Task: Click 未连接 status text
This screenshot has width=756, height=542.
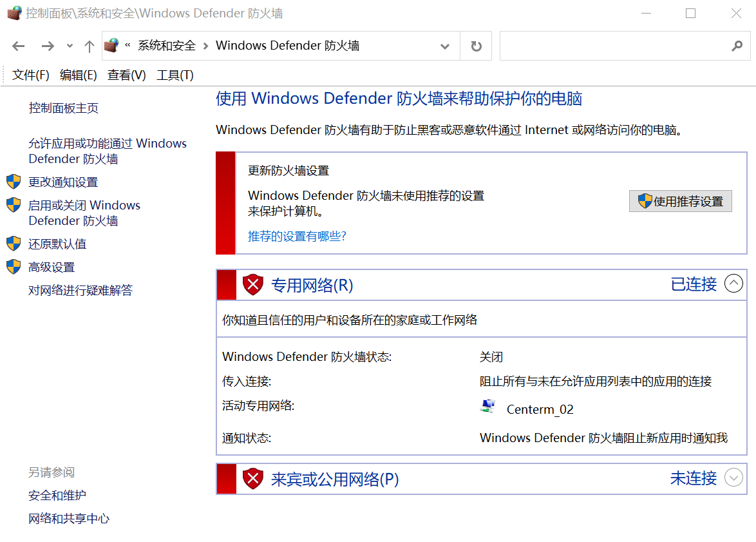Action: [694, 478]
